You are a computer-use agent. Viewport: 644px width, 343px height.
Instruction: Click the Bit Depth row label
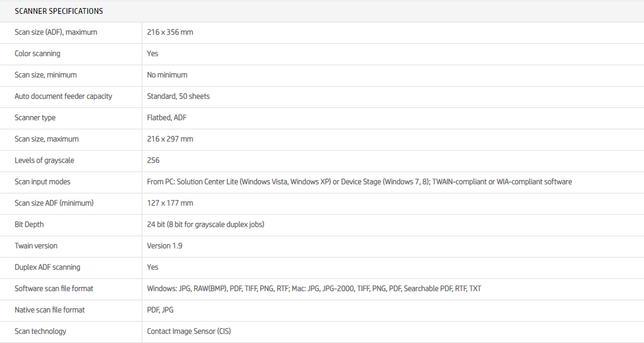point(29,225)
